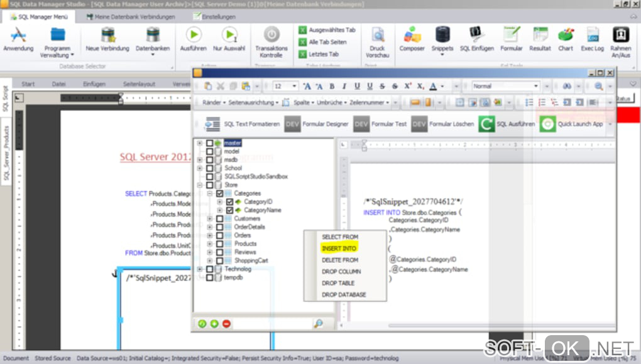Viewport: 641px width, 364px height.
Task: Open the Chart tool
Action: pos(566,40)
